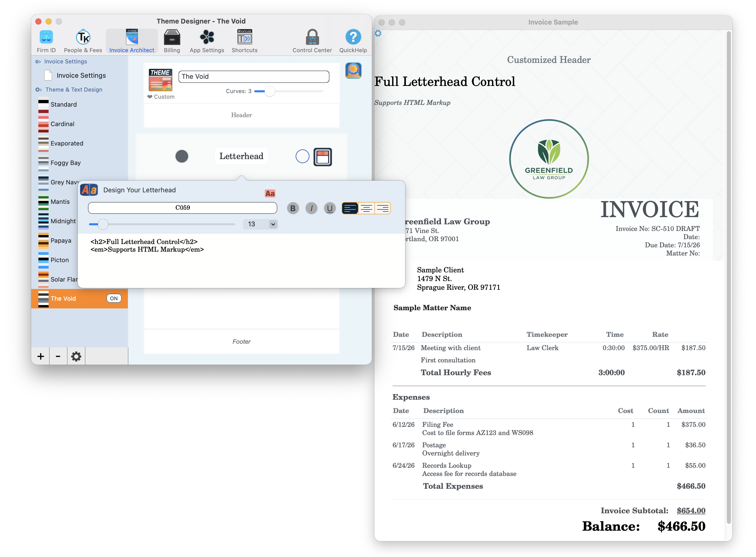Viewport: 756px width, 557px height.
Task: Set letterhead text to left alignment
Action: [x=350, y=208]
